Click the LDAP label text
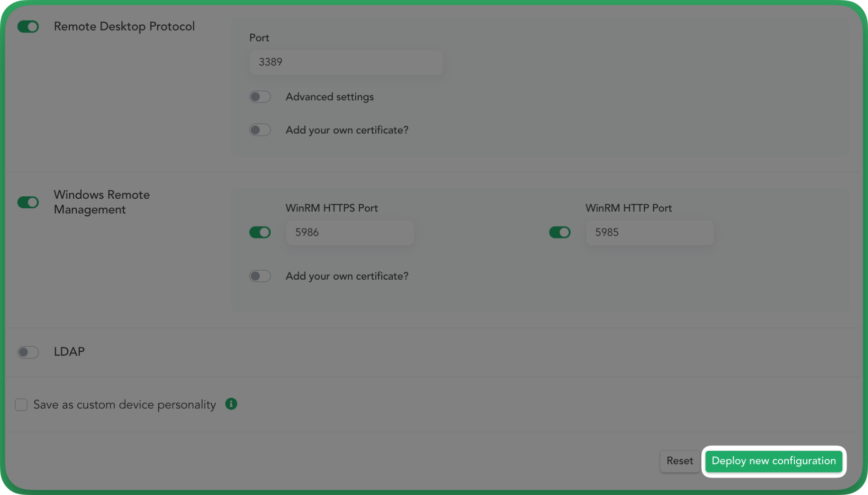This screenshot has width=868, height=495. click(69, 352)
